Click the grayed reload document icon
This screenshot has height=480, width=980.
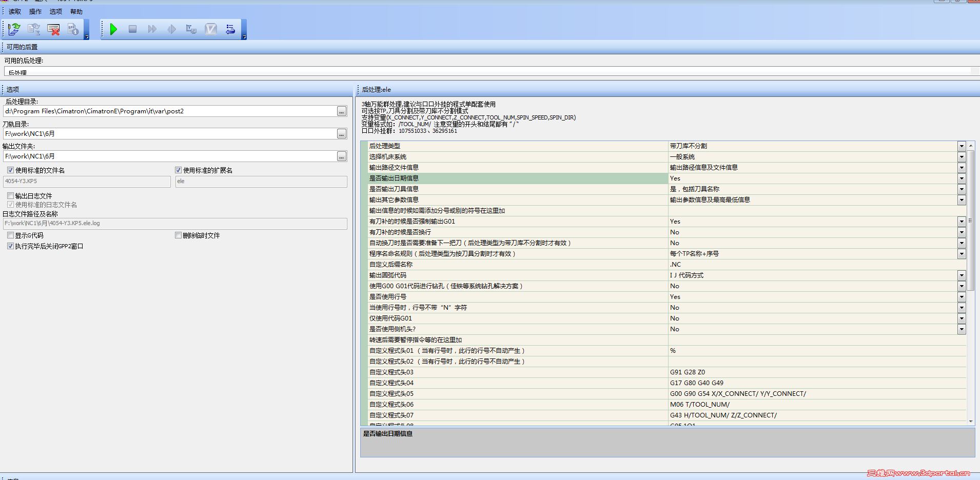(34, 29)
